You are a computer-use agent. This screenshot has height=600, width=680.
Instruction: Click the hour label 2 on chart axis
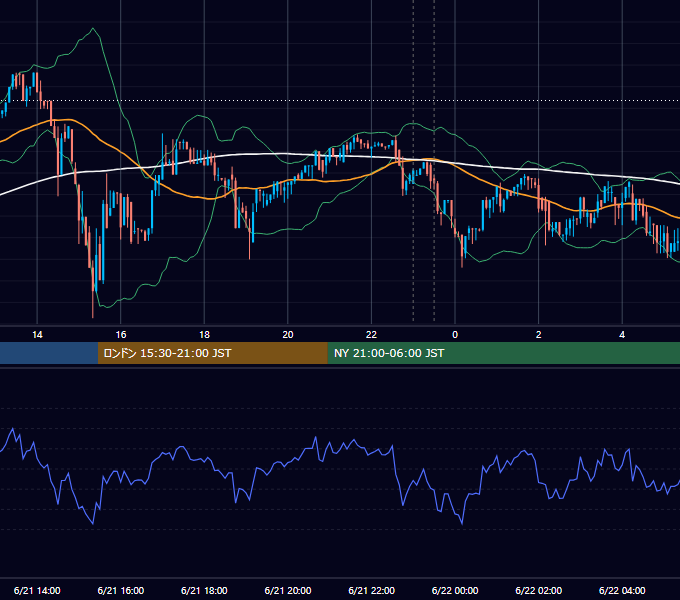538,335
